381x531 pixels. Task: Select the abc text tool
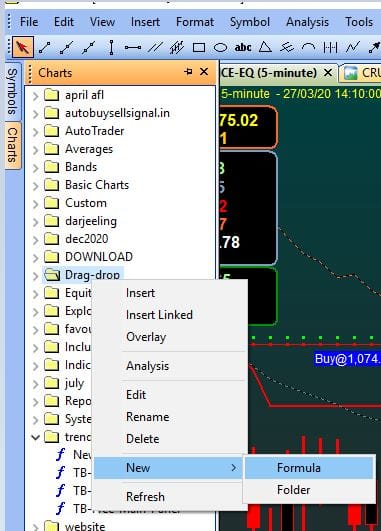243,47
